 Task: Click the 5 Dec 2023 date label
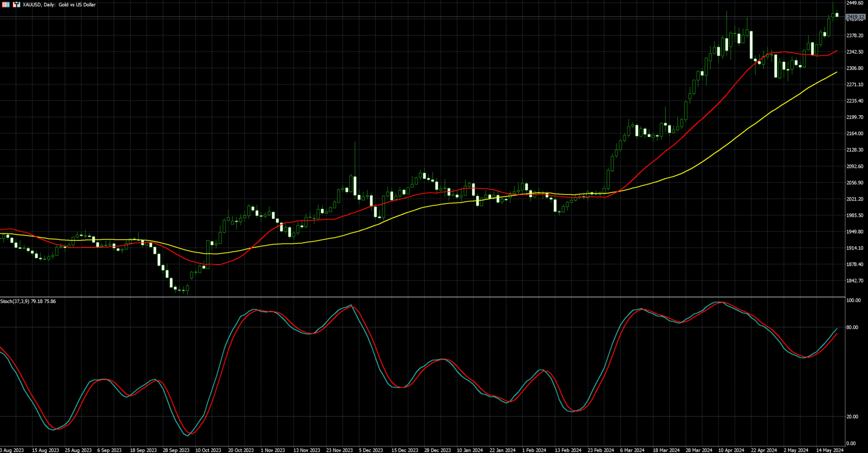370,450
